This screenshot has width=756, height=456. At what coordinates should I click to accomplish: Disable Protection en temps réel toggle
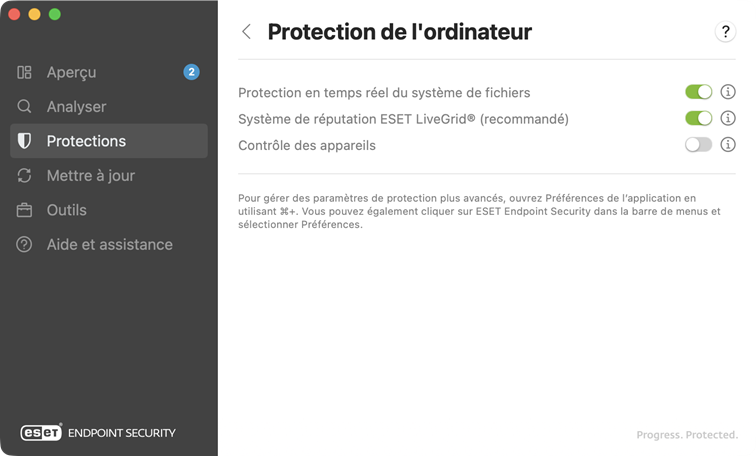pyautogui.click(x=698, y=92)
